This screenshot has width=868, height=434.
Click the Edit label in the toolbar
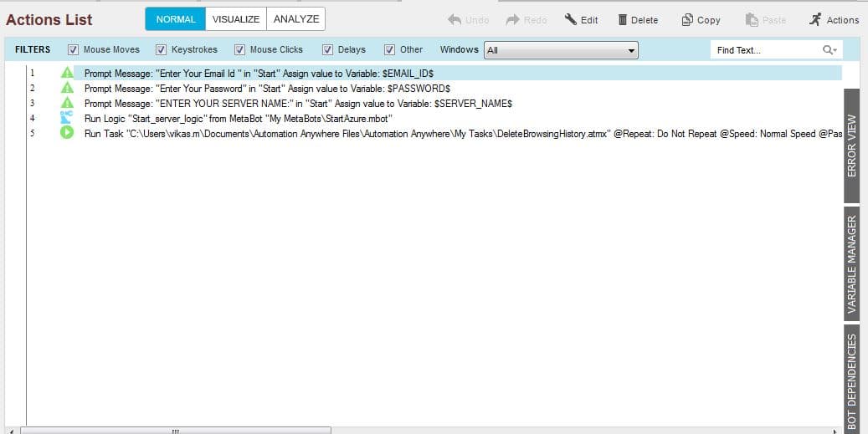[589, 20]
